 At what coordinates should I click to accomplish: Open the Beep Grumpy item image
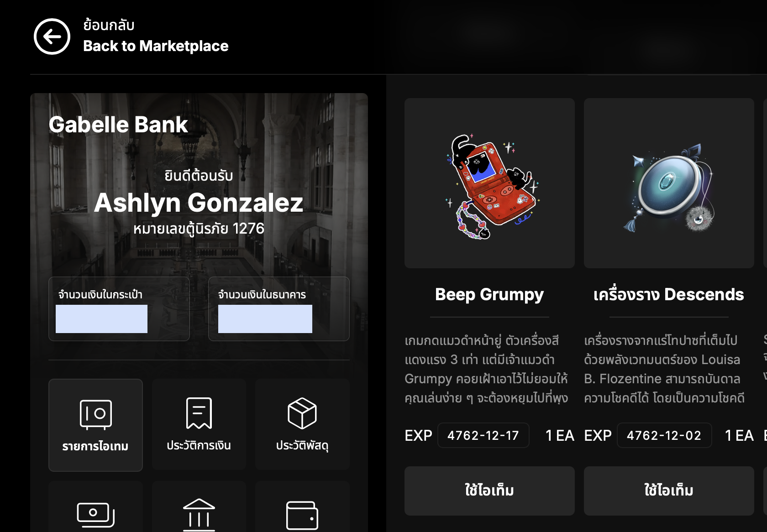[x=489, y=183]
